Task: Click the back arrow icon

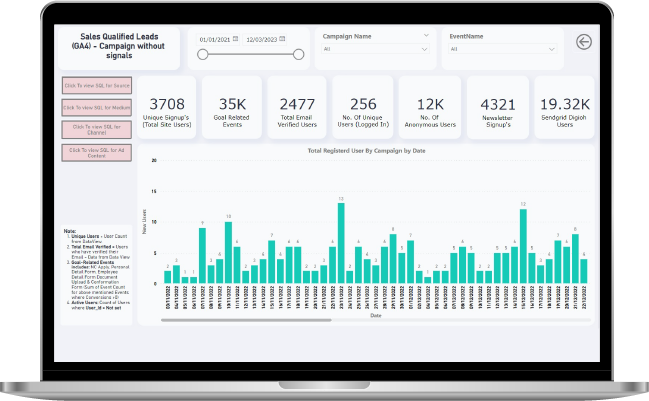Action: click(x=584, y=42)
